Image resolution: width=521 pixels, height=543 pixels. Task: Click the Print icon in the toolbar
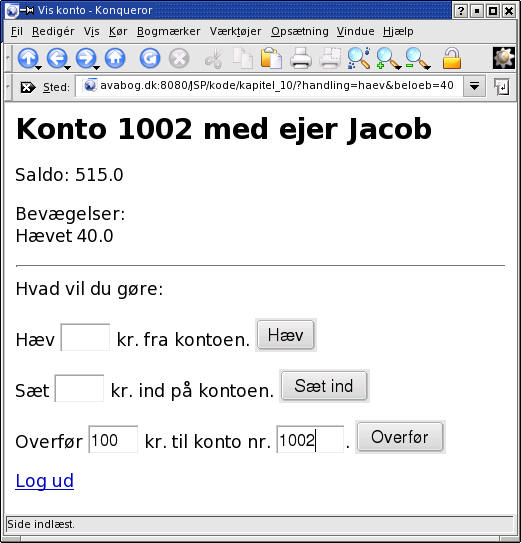pos(300,58)
